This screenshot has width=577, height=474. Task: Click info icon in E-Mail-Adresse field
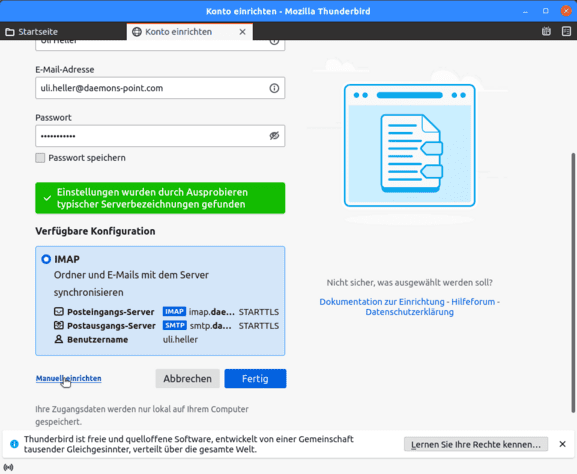[x=274, y=88]
